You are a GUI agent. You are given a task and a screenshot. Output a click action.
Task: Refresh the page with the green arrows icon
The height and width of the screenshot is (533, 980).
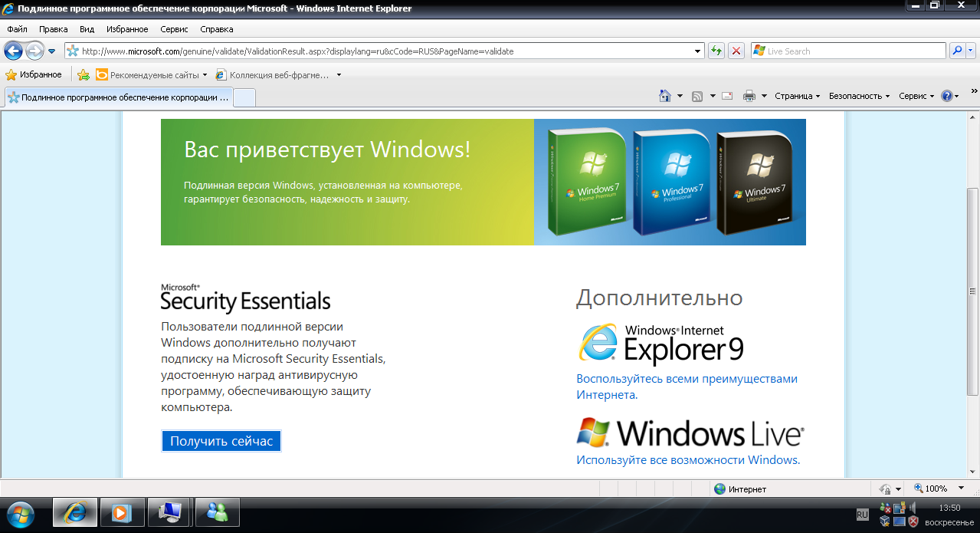click(x=716, y=51)
